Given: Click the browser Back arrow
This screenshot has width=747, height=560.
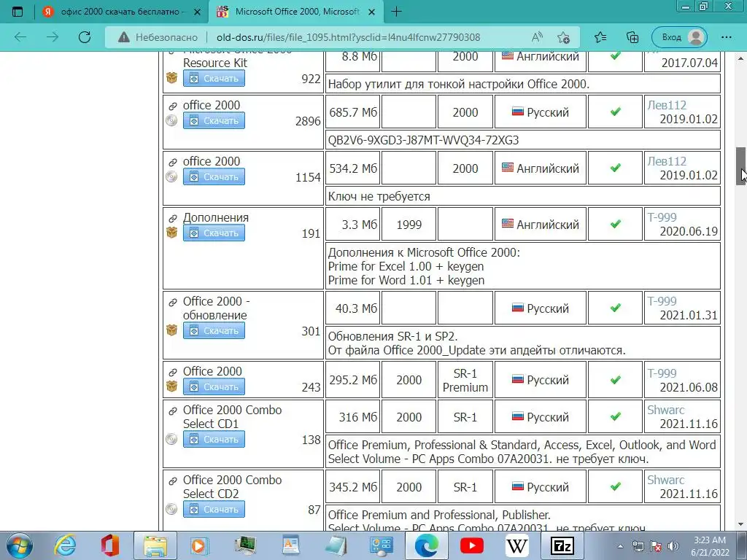Looking at the screenshot, I should point(20,37).
